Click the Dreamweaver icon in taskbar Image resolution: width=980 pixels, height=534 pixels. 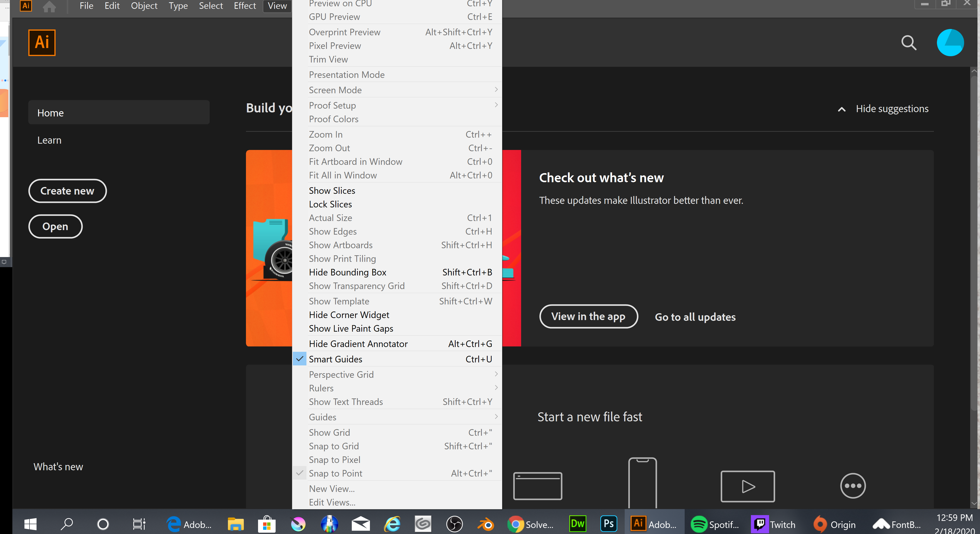(x=577, y=524)
